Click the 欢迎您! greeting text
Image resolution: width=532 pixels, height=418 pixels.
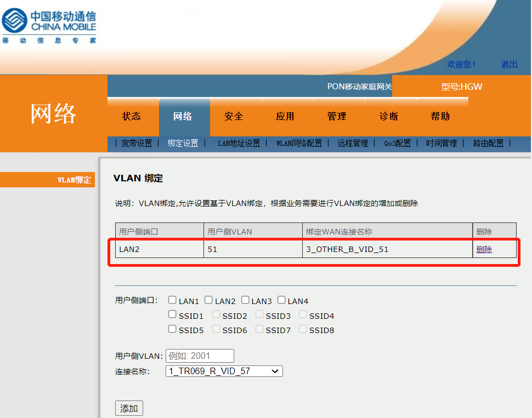(461, 65)
